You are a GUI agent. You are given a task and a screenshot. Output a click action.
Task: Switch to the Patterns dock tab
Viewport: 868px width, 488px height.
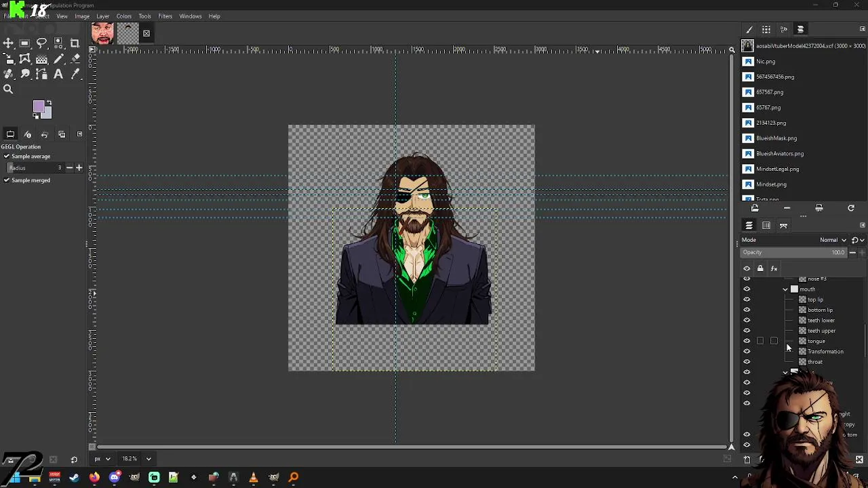click(766, 30)
